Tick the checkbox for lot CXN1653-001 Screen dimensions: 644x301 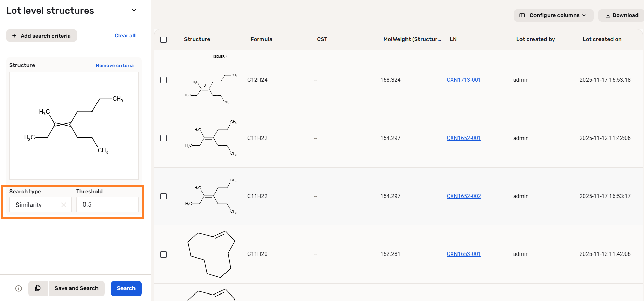[x=164, y=254]
